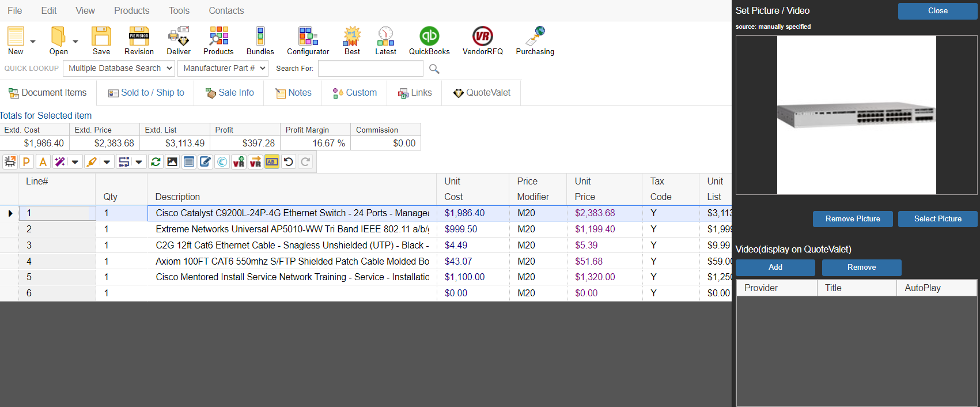Viewport: 980px width, 407px height.
Task: Click the Configurator icon
Action: (x=308, y=40)
